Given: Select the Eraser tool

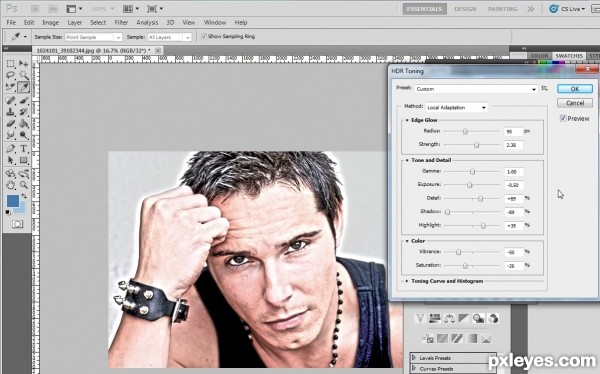Looking at the screenshot, I should pos(10,124).
